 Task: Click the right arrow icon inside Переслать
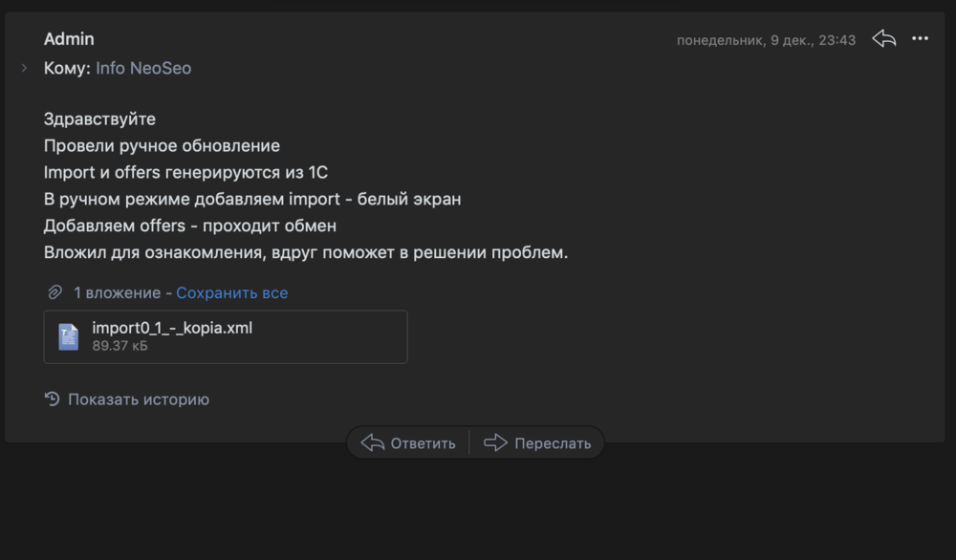(x=495, y=443)
